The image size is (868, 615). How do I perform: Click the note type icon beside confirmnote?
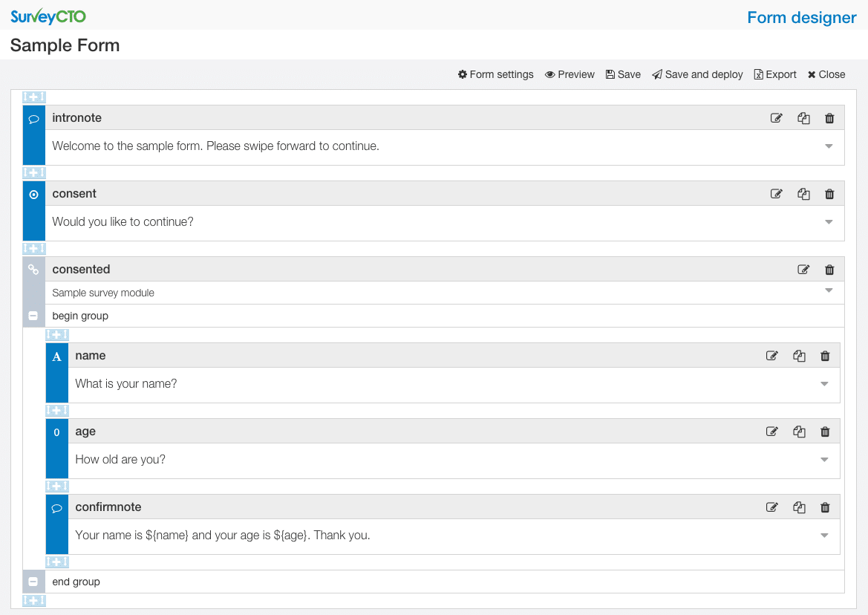[x=56, y=508]
